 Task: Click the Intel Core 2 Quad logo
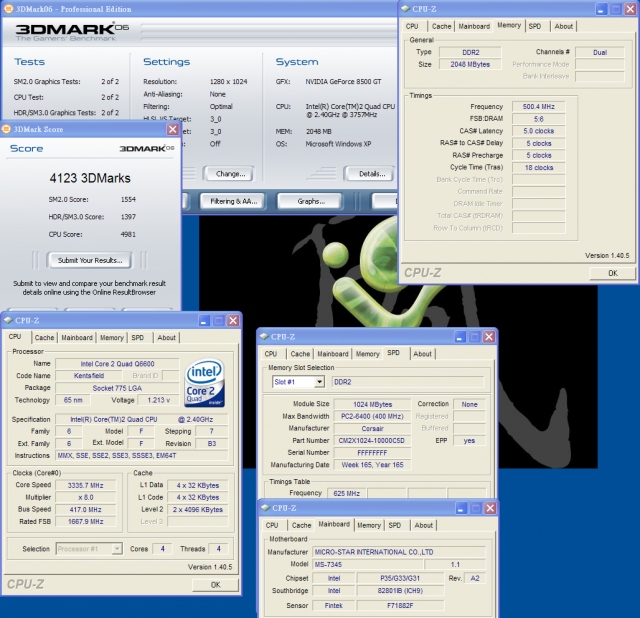[x=204, y=383]
